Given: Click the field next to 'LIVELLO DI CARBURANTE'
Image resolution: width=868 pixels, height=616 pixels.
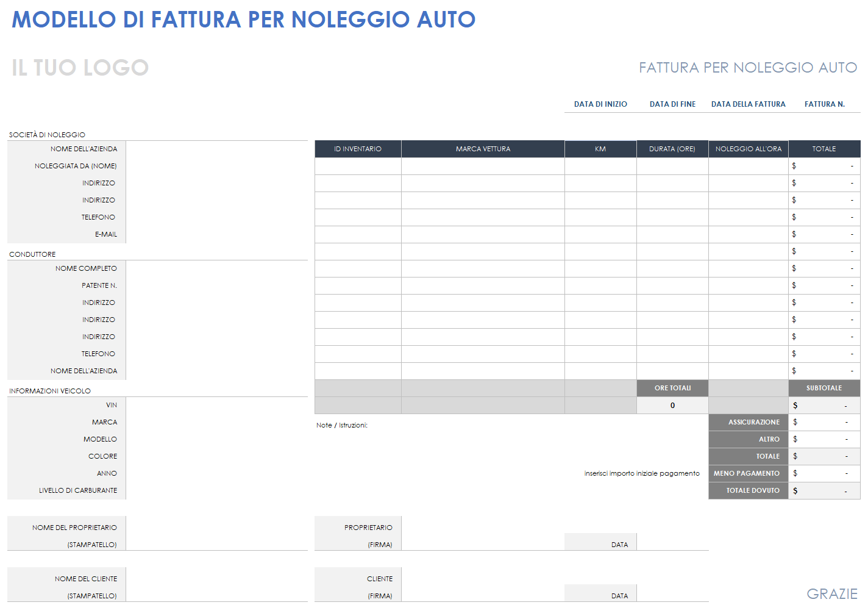Looking at the screenshot, I should click(x=217, y=490).
